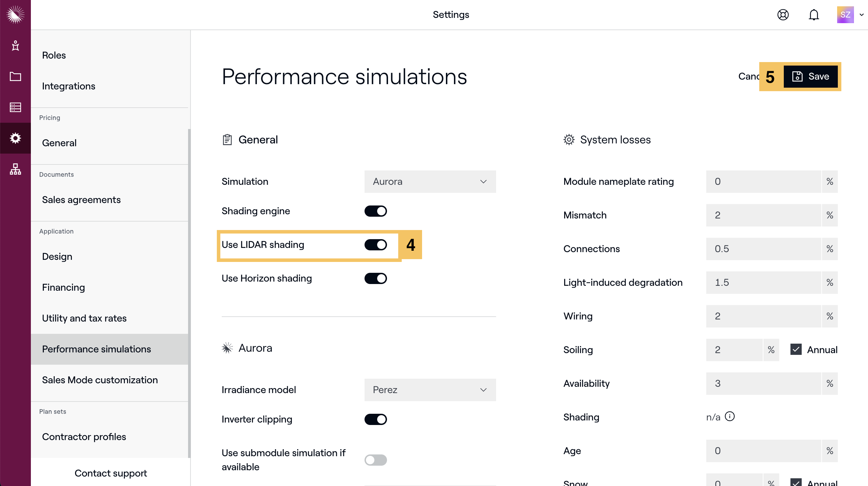Disable the Shading engine toggle
868x486 pixels.
pyautogui.click(x=375, y=211)
